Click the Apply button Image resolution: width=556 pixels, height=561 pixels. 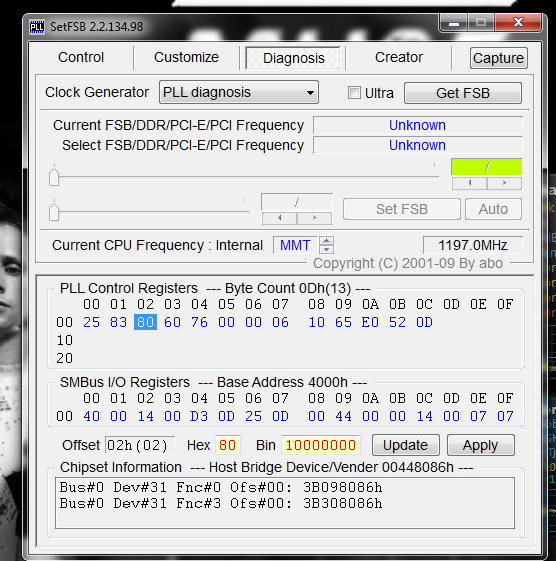(481, 445)
